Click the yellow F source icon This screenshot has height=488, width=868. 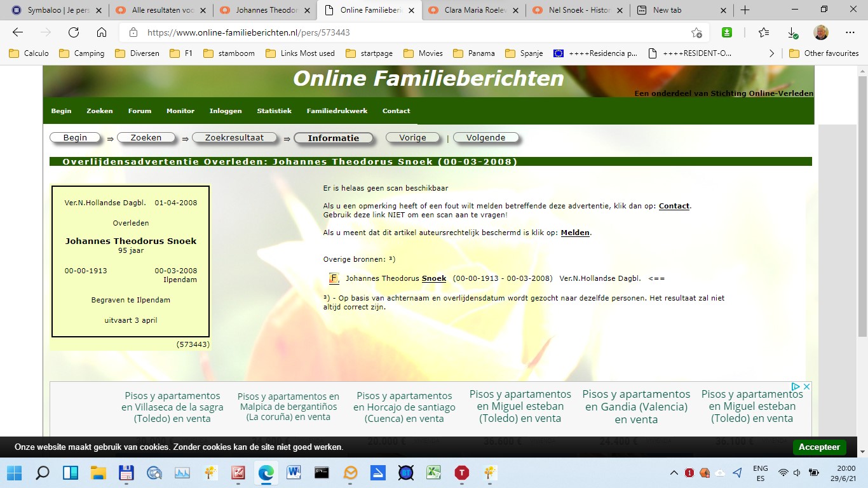coord(334,278)
